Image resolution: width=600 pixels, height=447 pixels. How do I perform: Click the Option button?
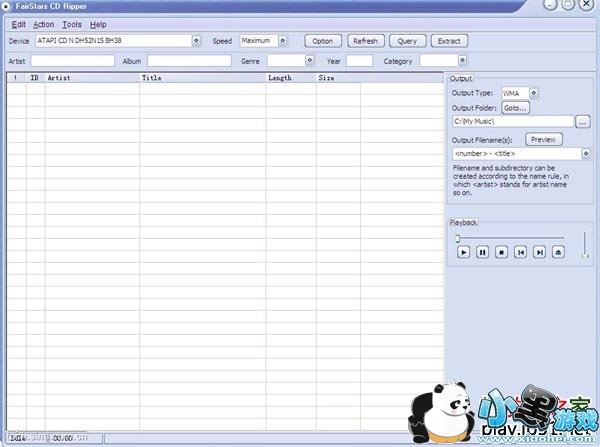pyautogui.click(x=323, y=41)
